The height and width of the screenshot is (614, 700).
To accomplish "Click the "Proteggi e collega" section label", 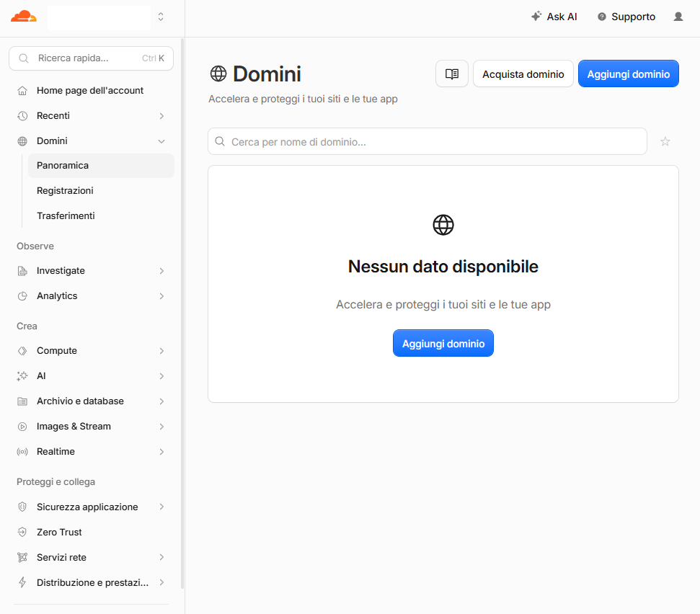I will coord(56,482).
